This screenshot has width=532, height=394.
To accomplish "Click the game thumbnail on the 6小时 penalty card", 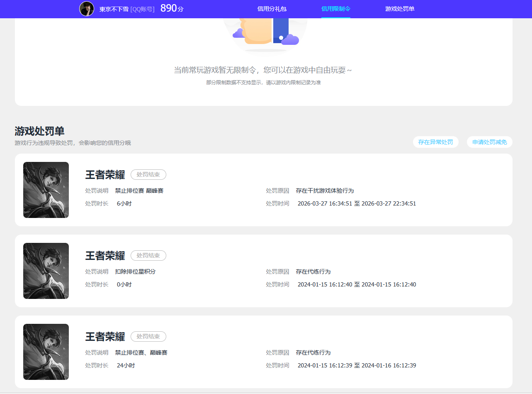I will point(46,190).
